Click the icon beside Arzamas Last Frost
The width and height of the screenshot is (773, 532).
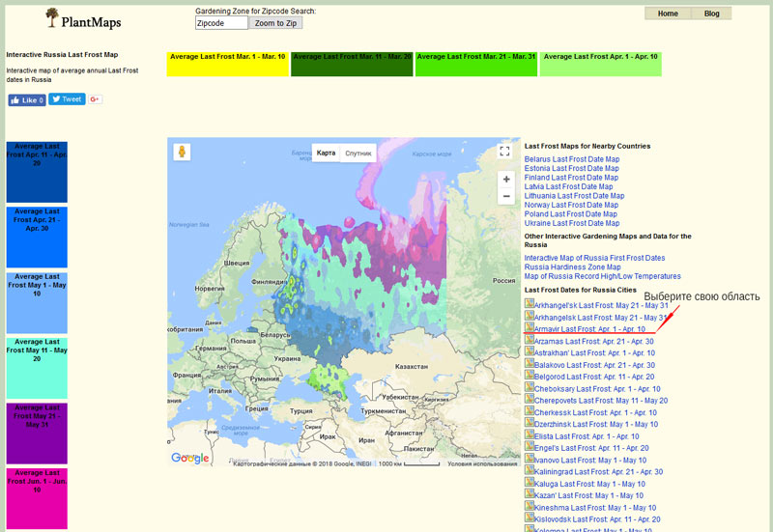click(530, 340)
